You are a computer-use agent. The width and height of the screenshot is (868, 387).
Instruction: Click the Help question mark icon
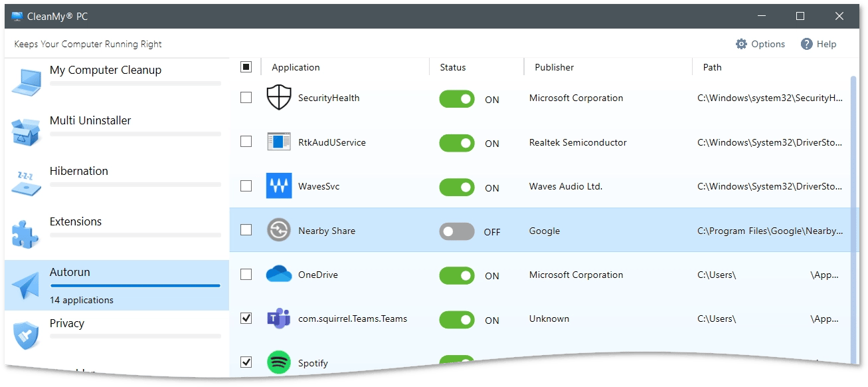(x=807, y=44)
